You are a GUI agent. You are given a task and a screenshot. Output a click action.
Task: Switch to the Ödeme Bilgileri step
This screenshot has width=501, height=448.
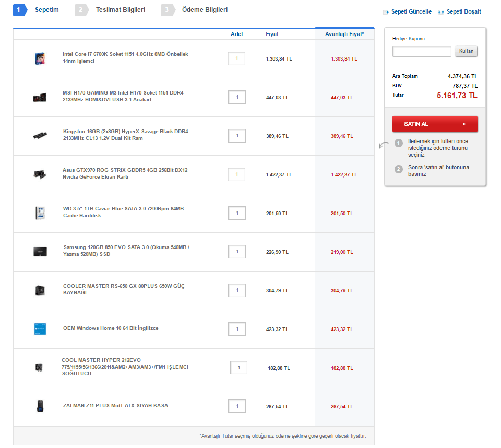(204, 10)
